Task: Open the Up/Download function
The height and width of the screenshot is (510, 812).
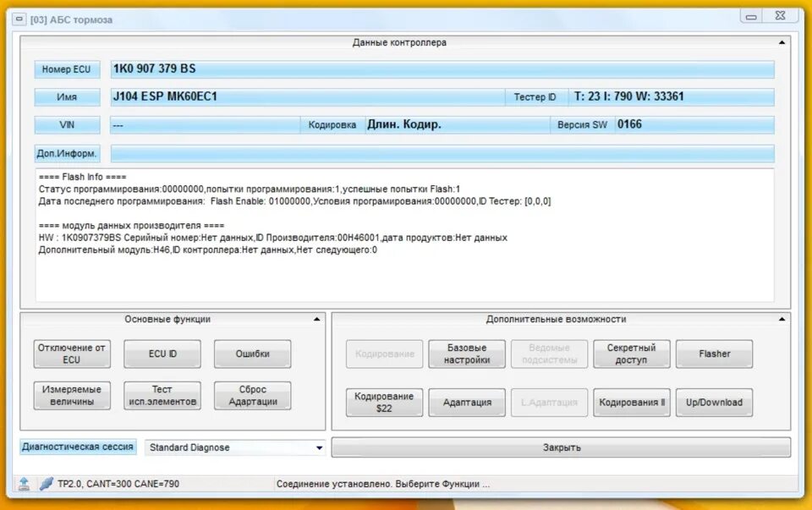Action: pyautogui.click(x=714, y=403)
